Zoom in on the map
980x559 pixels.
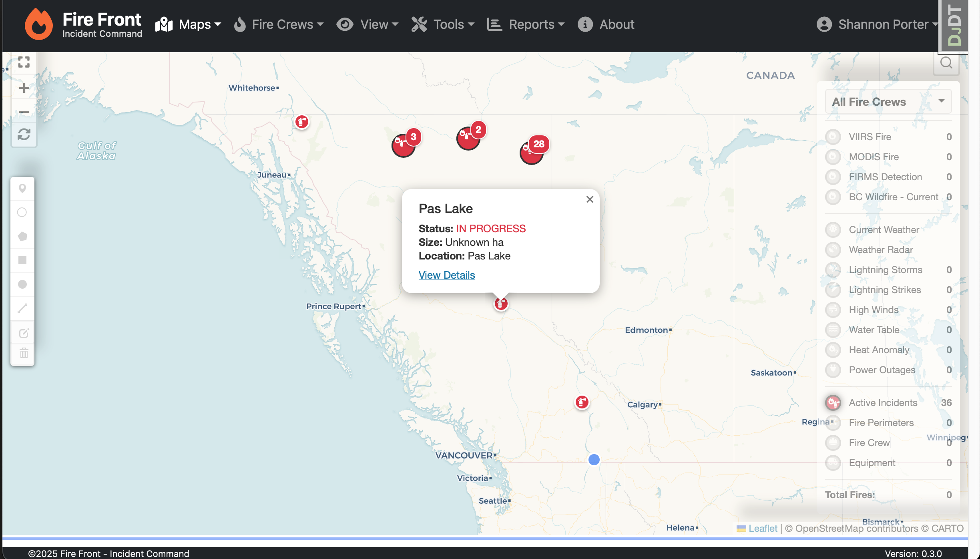pyautogui.click(x=24, y=88)
